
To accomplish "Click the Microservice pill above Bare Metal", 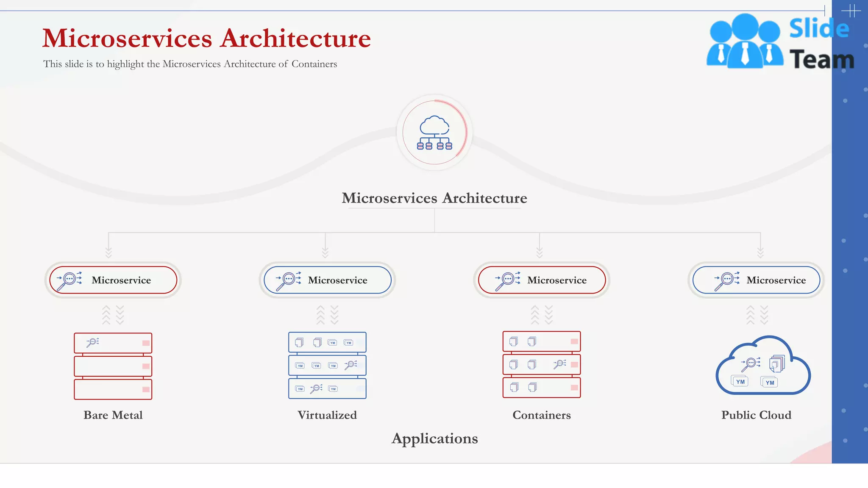I will pyautogui.click(x=113, y=280).
